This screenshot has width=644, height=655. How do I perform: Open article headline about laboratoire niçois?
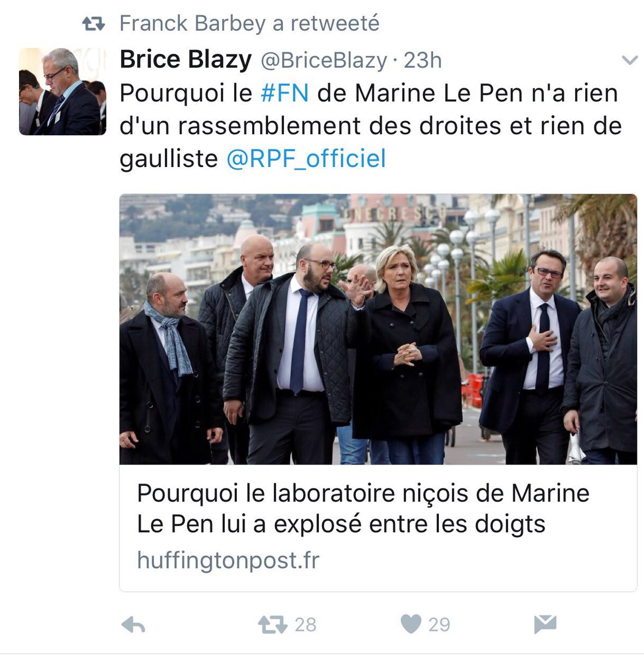click(x=363, y=508)
